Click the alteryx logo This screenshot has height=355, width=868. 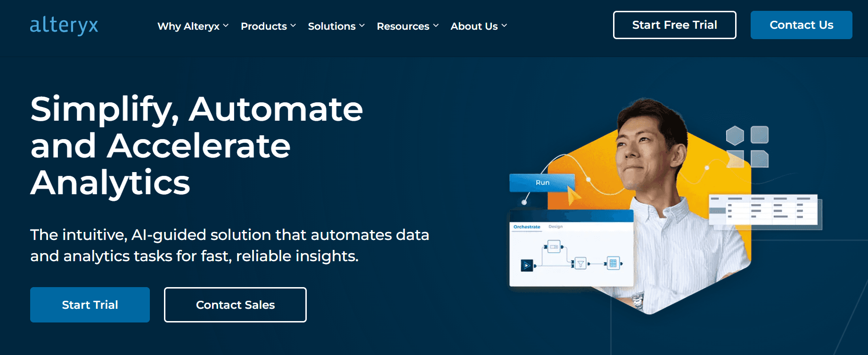click(64, 25)
